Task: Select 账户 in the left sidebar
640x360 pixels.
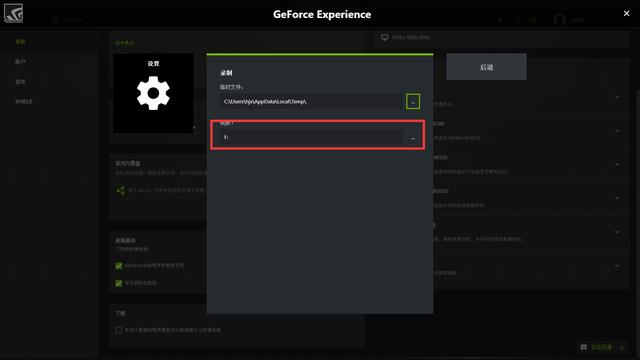Action: click(x=20, y=62)
